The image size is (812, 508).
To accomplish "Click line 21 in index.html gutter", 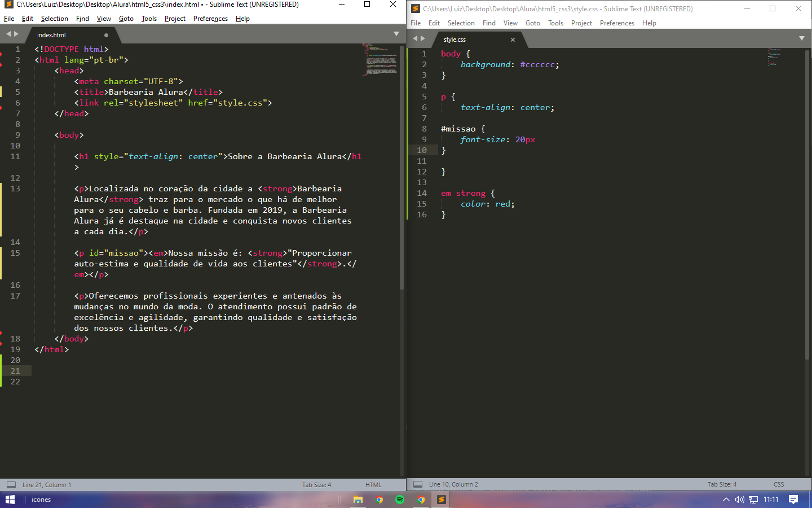I will pos(15,371).
